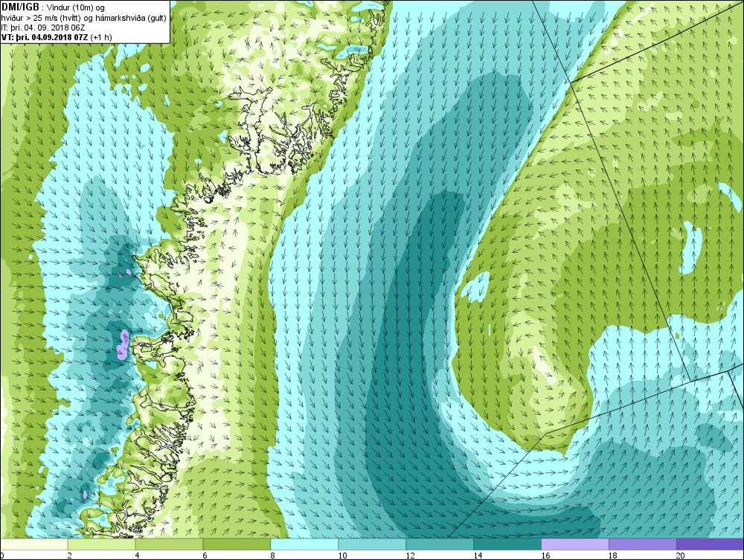The width and height of the screenshot is (744, 560).
Task: Click the legend value '6'
Action: (205, 556)
